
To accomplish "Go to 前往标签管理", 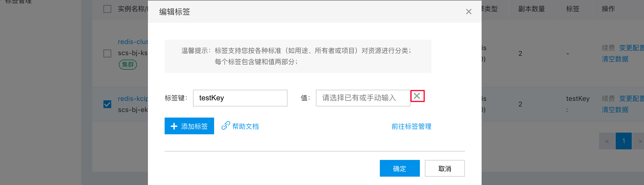I will [412, 126].
